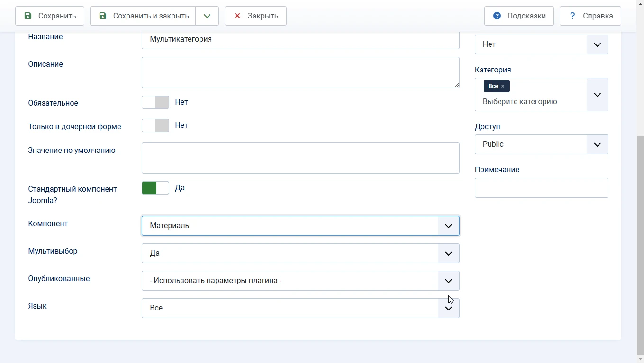
Task: Expand the save options arrow in toolbar
Action: pos(207,16)
